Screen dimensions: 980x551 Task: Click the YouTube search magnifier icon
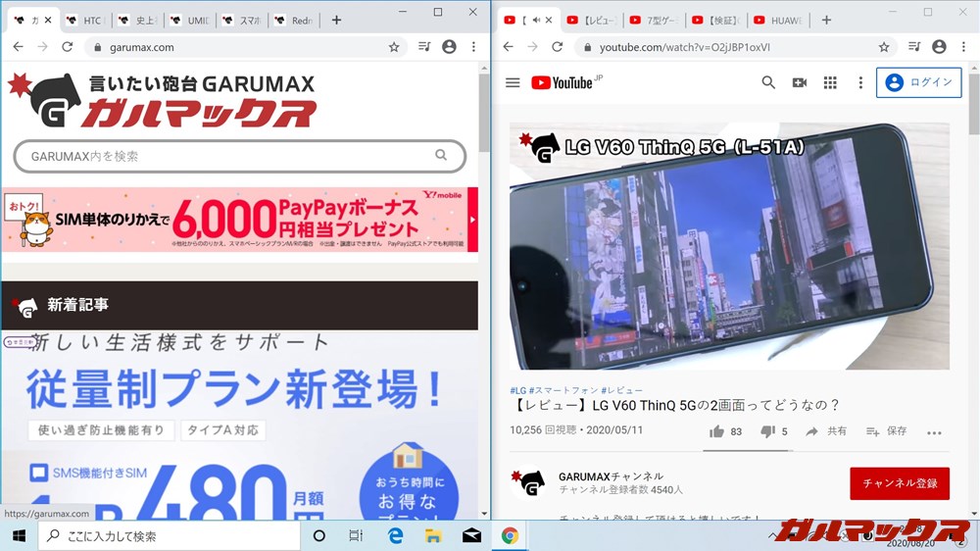768,83
